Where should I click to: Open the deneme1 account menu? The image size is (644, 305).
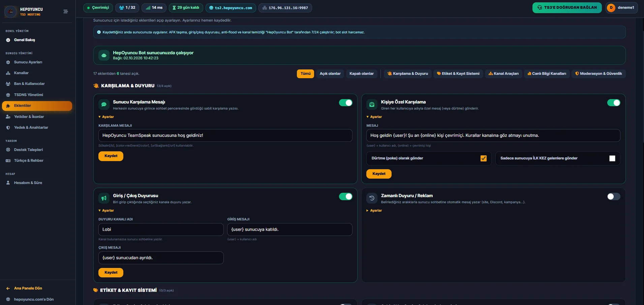(x=621, y=8)
